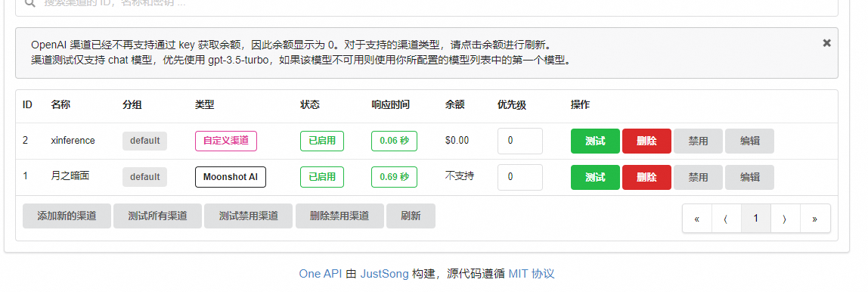The image size is (868, 292).
Task: Open the JustSong link in footer
Action: point(385,274)
